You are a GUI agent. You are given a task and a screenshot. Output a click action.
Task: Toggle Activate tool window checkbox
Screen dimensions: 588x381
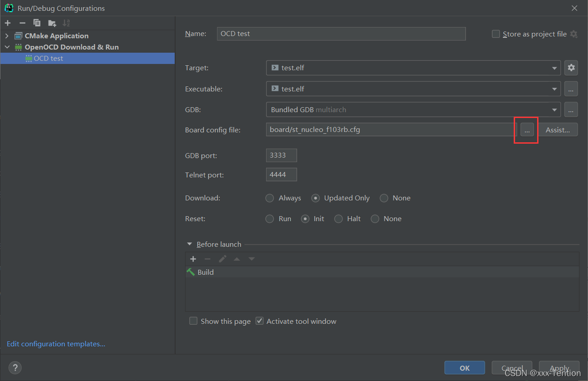[x=259, y=321]
